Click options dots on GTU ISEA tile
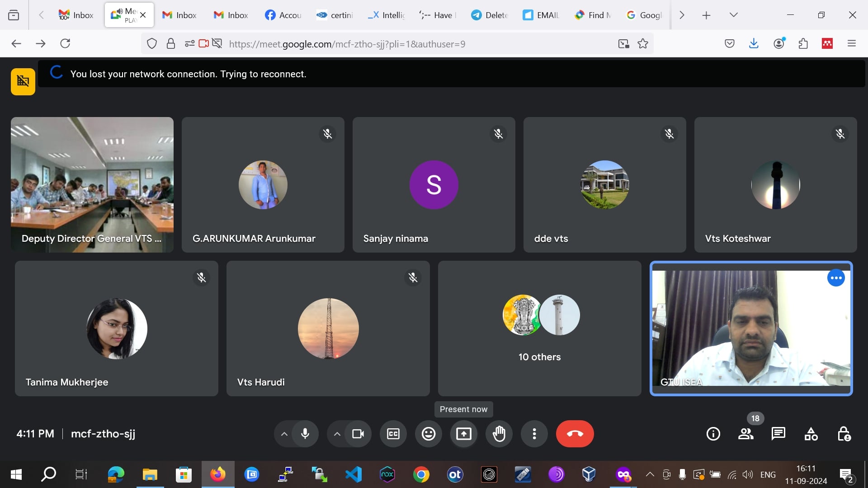This screenshot has height=488, width=868. 835,278
